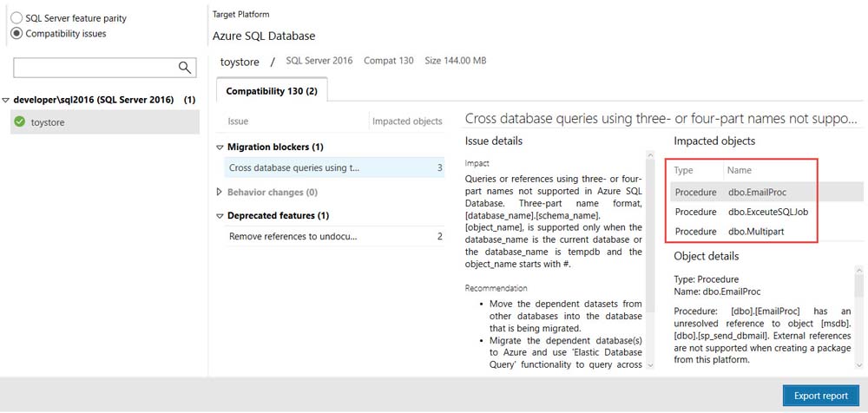
Task: Select the Cross database queries issue
Action: tap(294, 168)
